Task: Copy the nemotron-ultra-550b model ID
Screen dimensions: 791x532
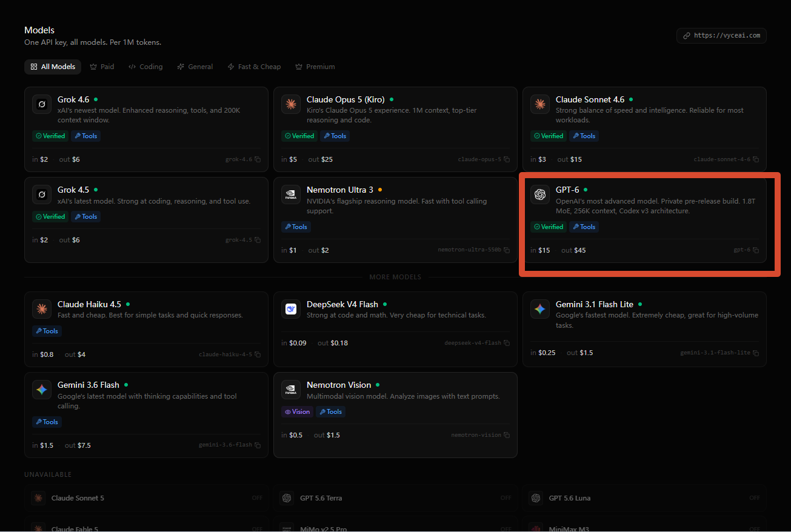Action: click(507, 250)
